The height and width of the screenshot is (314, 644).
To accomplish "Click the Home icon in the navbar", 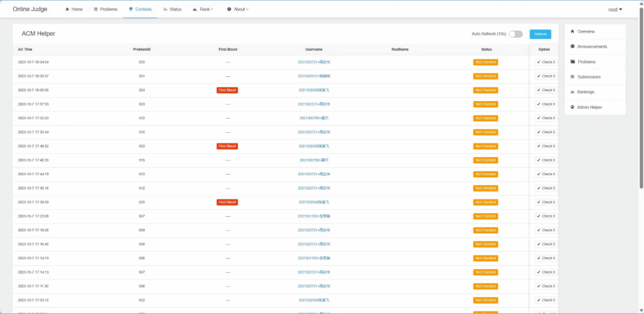I will tap(67, 9).
